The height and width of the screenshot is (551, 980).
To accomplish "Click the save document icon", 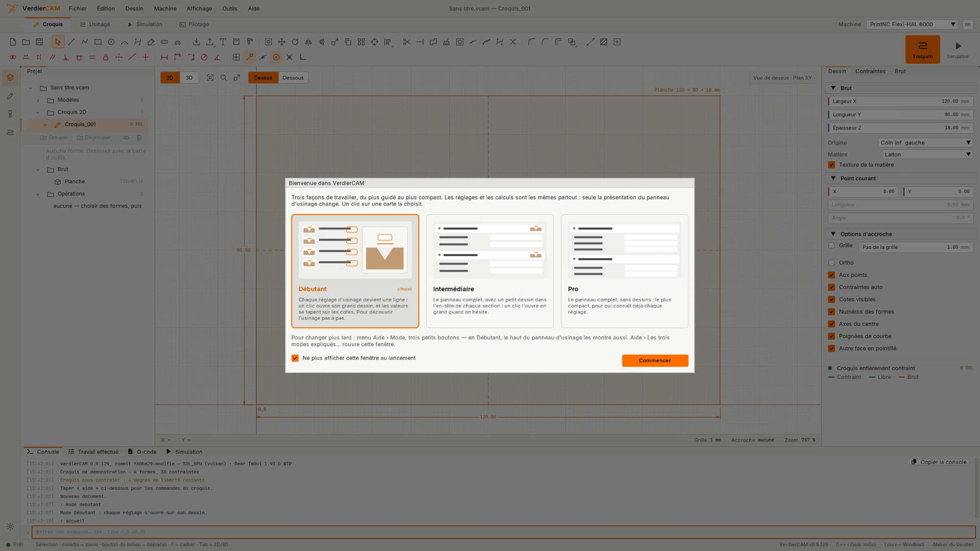I will [x=39, y=42].
